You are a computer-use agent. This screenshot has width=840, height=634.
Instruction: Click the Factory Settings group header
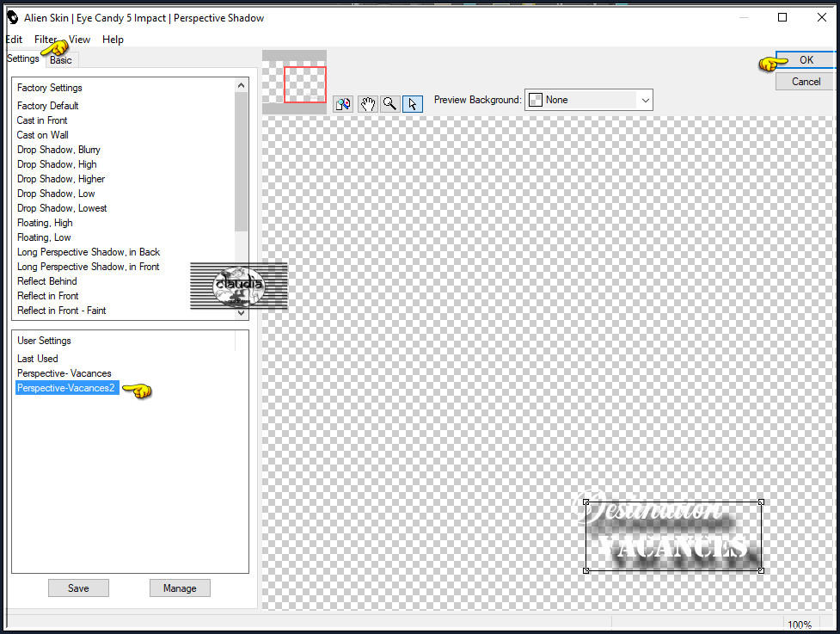pos(49,88)
